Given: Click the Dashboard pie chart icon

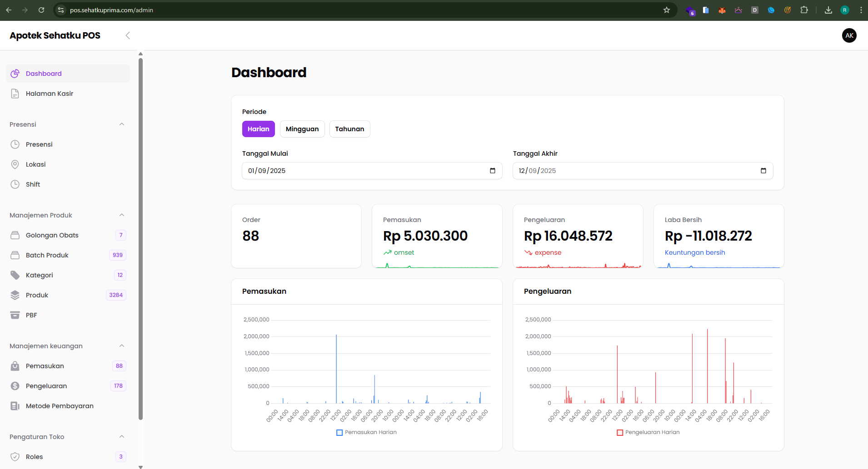Looking at the screenshot, I should (15, 74).
